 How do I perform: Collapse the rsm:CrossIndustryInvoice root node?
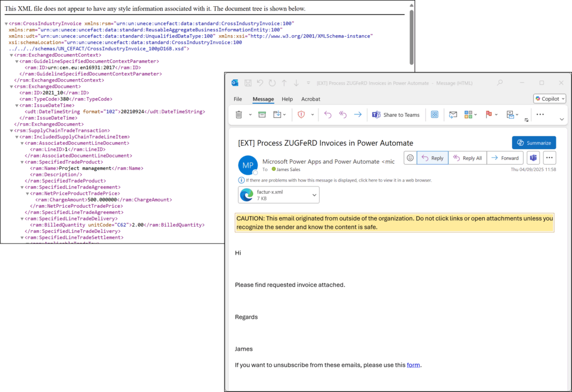[x=6, y=23]
